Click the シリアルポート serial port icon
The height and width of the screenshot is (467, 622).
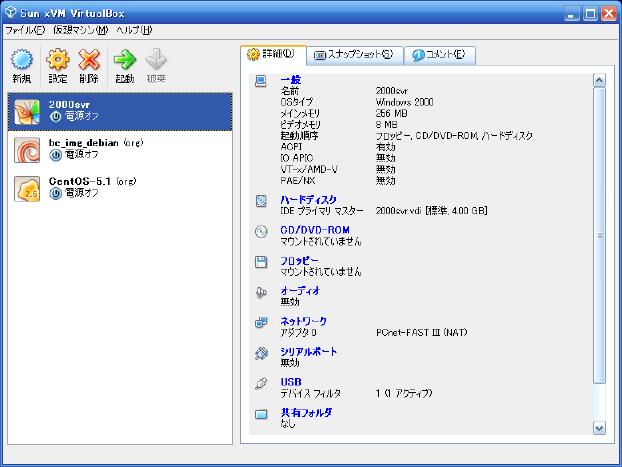(261, 353)
